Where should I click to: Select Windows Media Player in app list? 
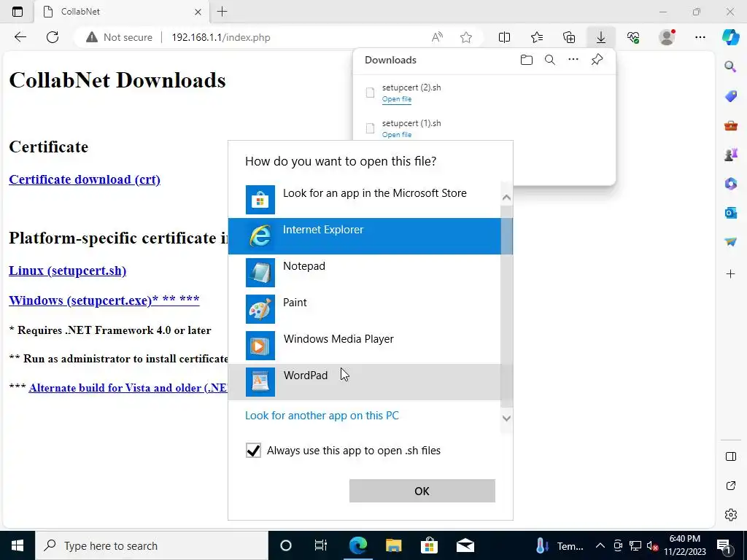[x=365, y=345]
